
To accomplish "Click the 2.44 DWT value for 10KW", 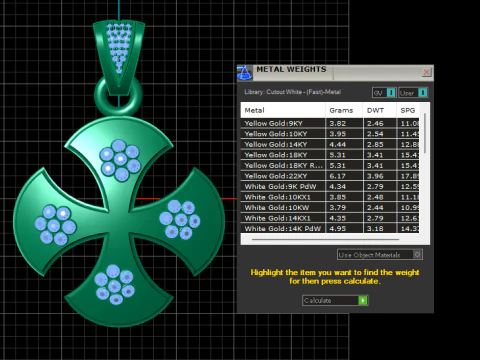I will 375,208.
